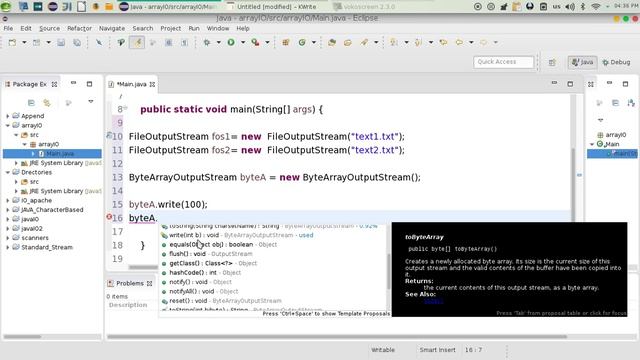Expand the IO_apache project node
Screen dimensions: 640x360
click(x=8, y=200)
